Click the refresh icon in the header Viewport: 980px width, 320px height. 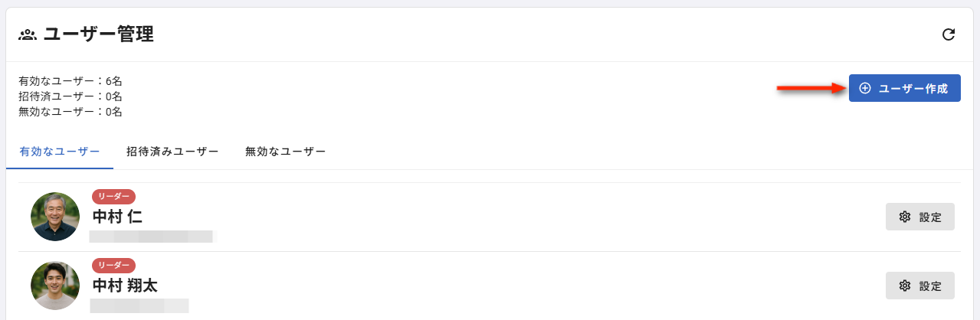tap(949, 34)
